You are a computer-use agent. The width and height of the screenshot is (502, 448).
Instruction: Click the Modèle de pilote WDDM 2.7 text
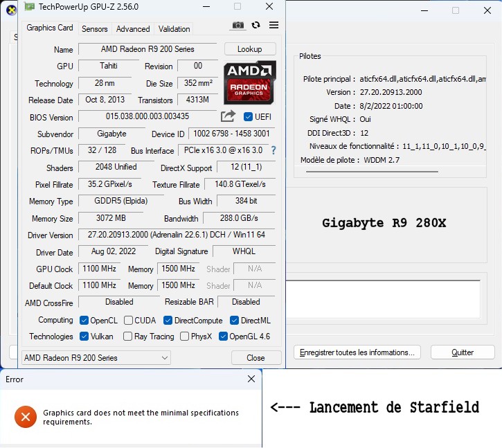point(382,160)
